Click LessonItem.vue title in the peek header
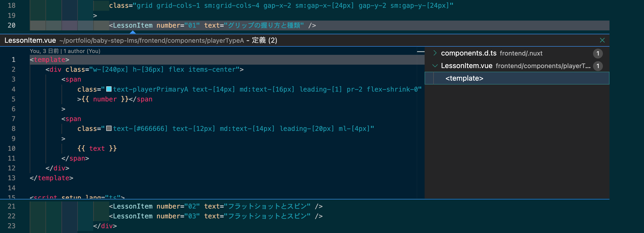644x233 pixels. click(30, 40)
